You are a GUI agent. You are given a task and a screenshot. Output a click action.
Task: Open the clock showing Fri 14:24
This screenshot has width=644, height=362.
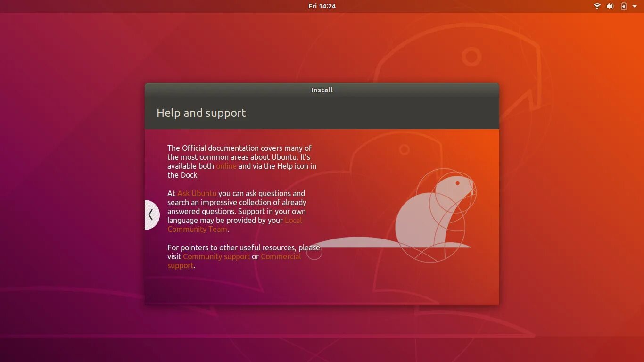pos(322,6)
